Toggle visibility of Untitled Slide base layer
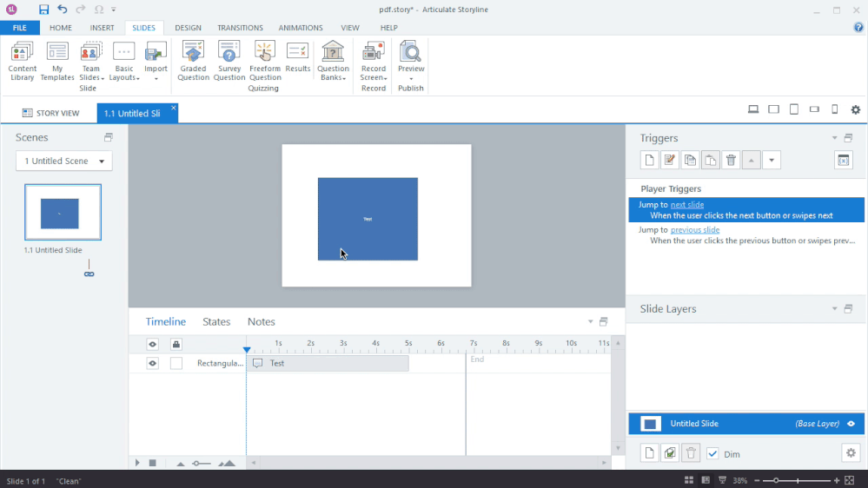868x488 pixels. (x=851, y=424)
